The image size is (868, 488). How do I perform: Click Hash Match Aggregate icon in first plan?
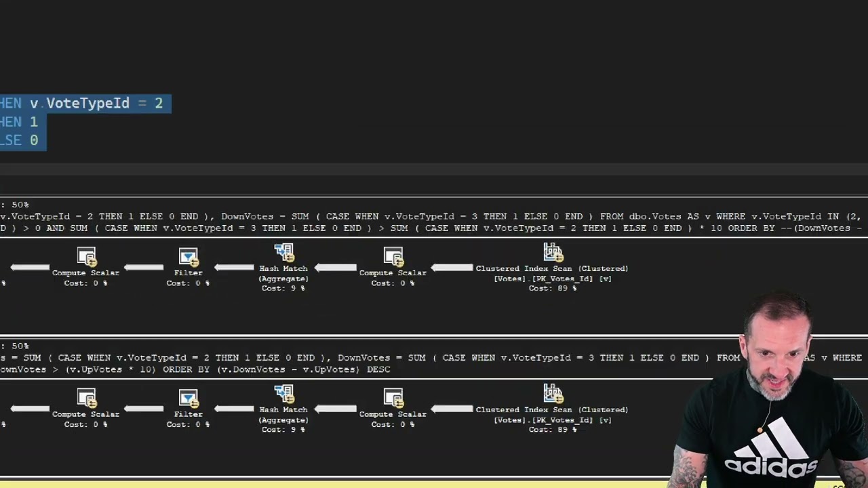[283, 253]
